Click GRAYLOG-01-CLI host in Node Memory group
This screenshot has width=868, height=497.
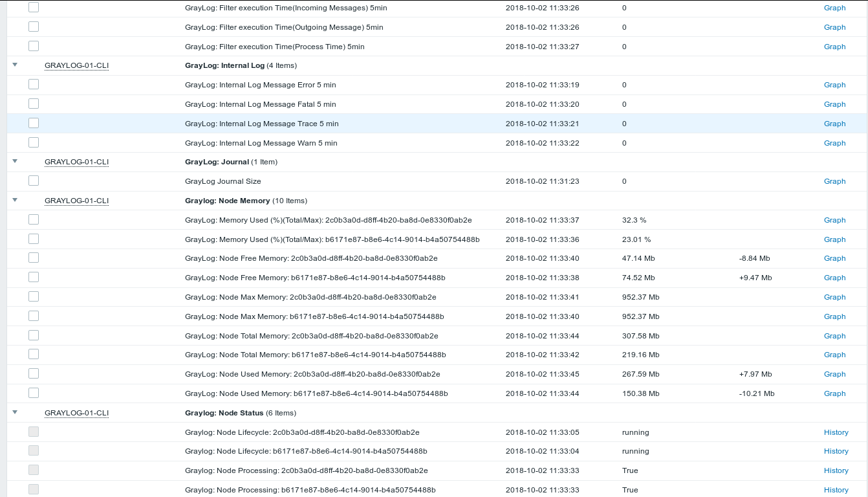[76, 201]
